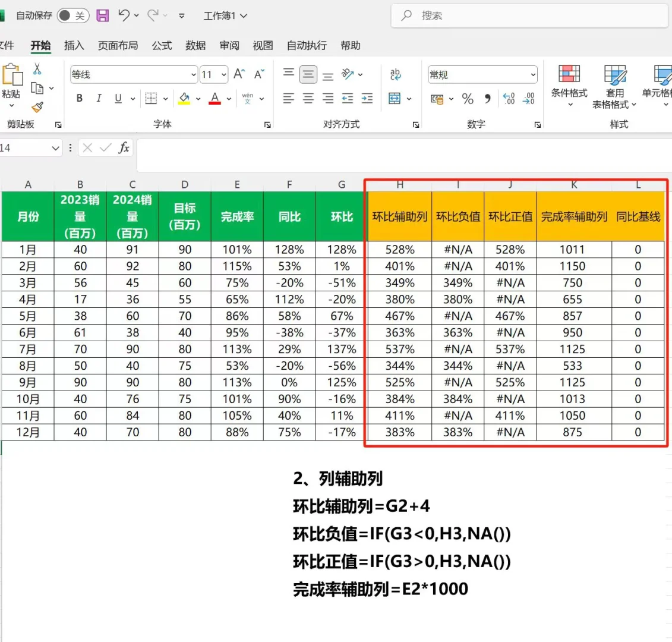This screenshot has height=642, width=672.
Task: Toggle Italic formatting
Action: [x=99, y=98]
